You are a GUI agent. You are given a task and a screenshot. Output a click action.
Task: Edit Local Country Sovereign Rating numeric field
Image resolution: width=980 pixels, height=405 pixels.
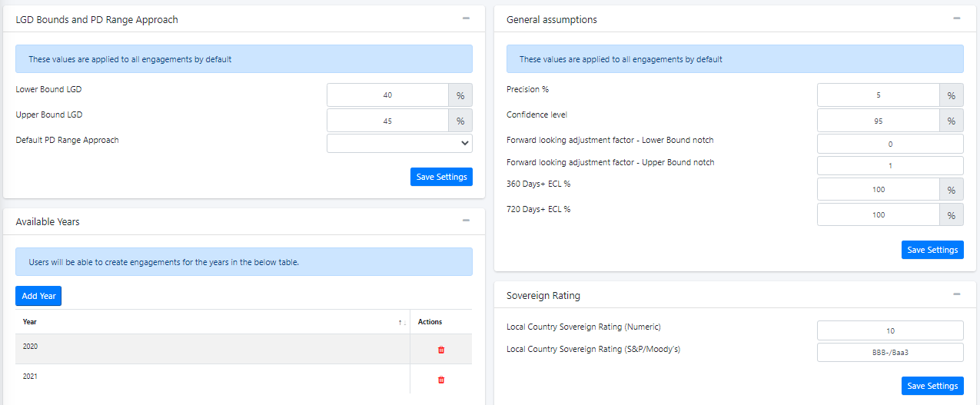click(x=889, y=330)
